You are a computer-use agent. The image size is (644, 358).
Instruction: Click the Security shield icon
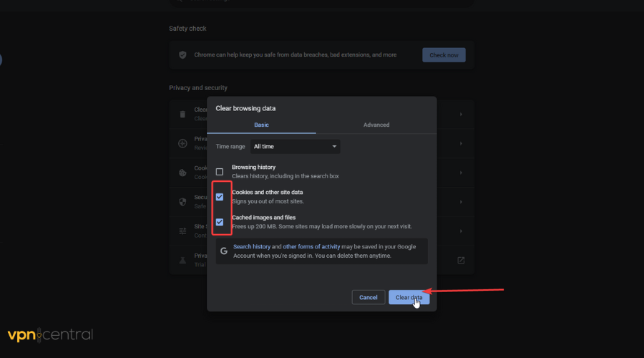[x=182, y=202]
